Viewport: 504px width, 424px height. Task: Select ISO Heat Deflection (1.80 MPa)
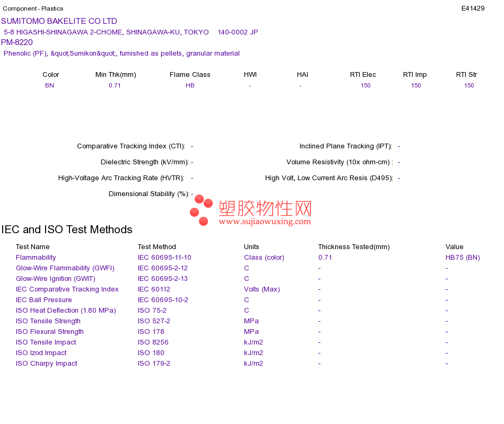point(66,311)
